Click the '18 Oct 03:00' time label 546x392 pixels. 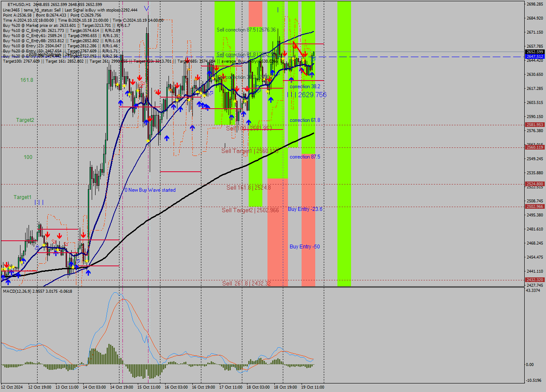[258, 387]
